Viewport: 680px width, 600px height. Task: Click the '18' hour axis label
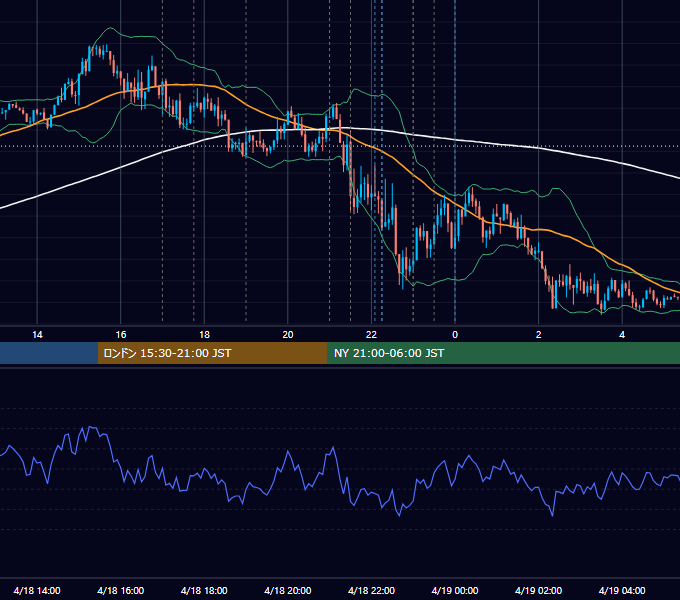pos(204,335)
